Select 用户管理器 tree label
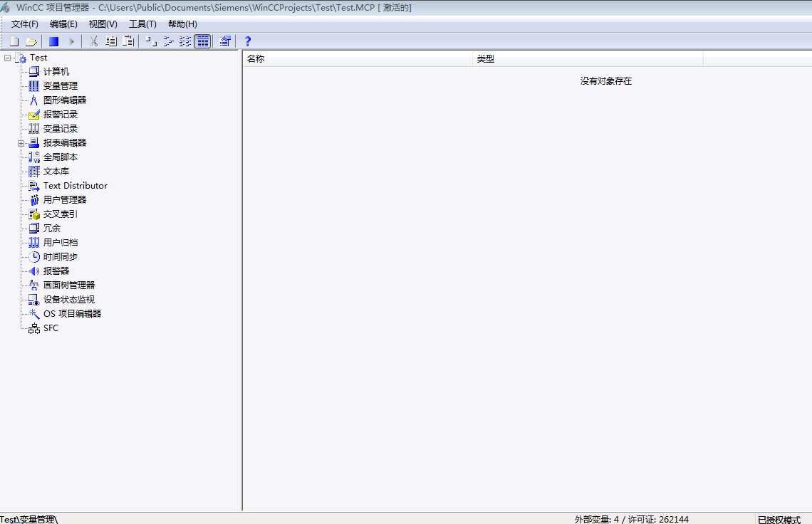 [x=65, y=200]
